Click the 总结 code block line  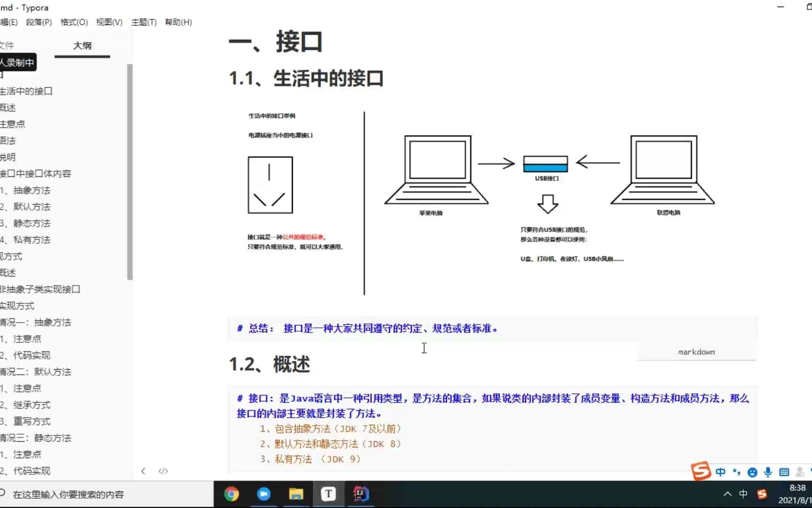(x=367, y=328)
